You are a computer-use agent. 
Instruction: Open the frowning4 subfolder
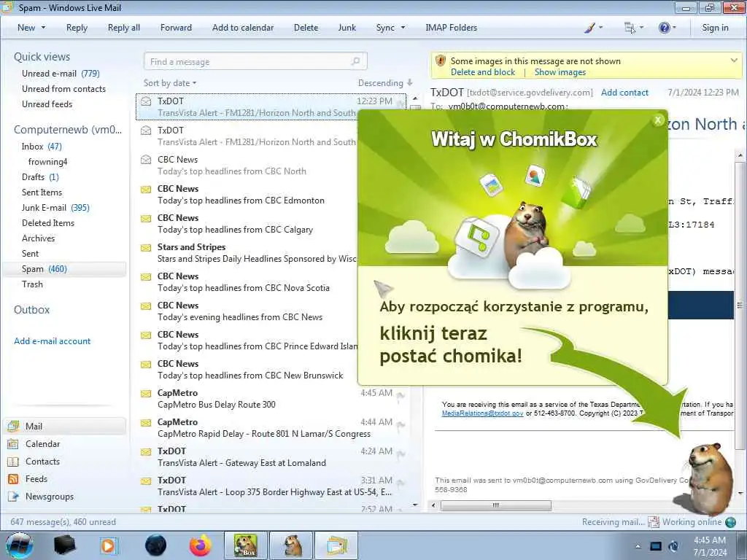point(47,161)
